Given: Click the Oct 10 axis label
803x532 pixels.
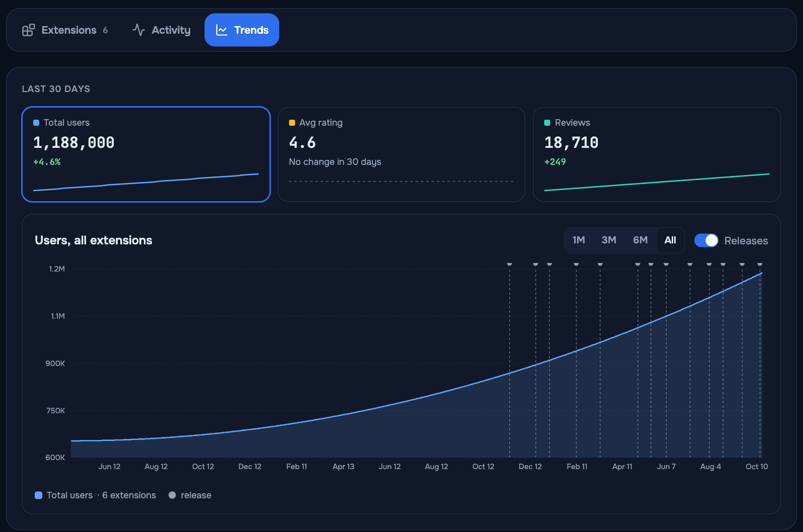Looking at the screenshot, I should 757,467.
